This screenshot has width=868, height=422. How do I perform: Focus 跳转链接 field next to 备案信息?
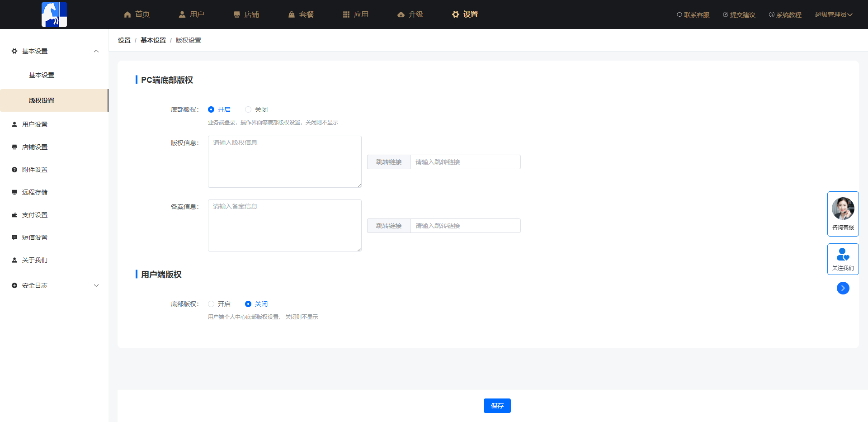(466, 226)
